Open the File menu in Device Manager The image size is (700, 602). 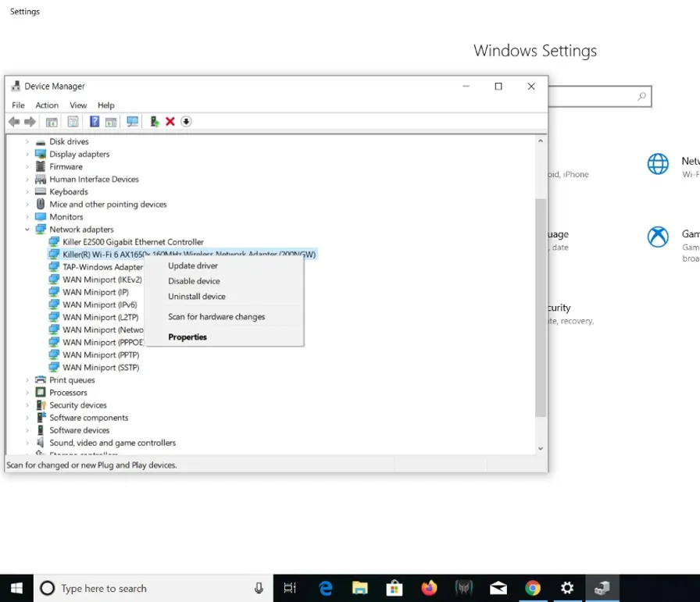coord(18,105)
